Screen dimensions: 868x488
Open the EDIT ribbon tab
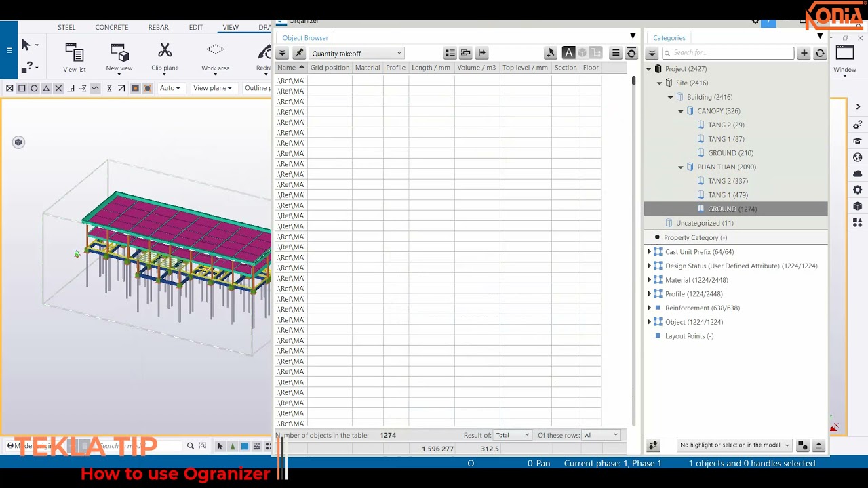pyautogui.click(x=196, y=28)
